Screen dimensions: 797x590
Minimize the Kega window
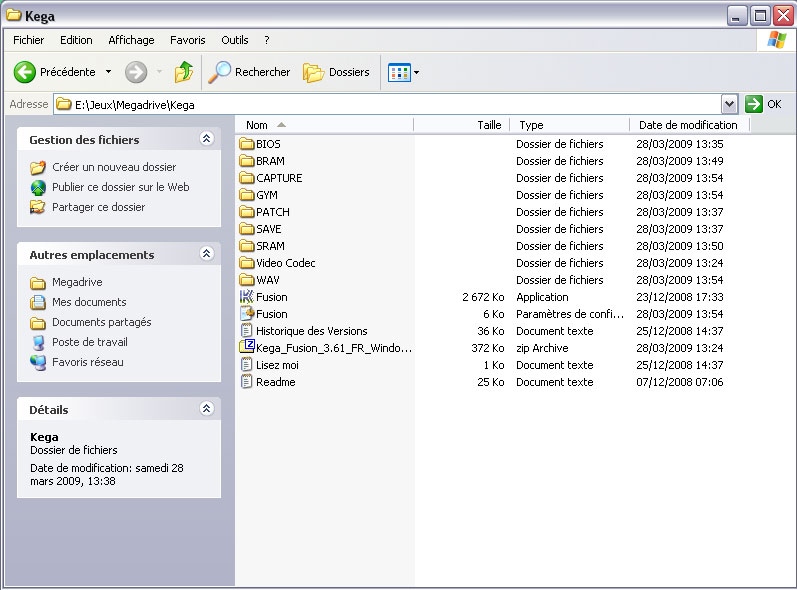tap(735, 16)
